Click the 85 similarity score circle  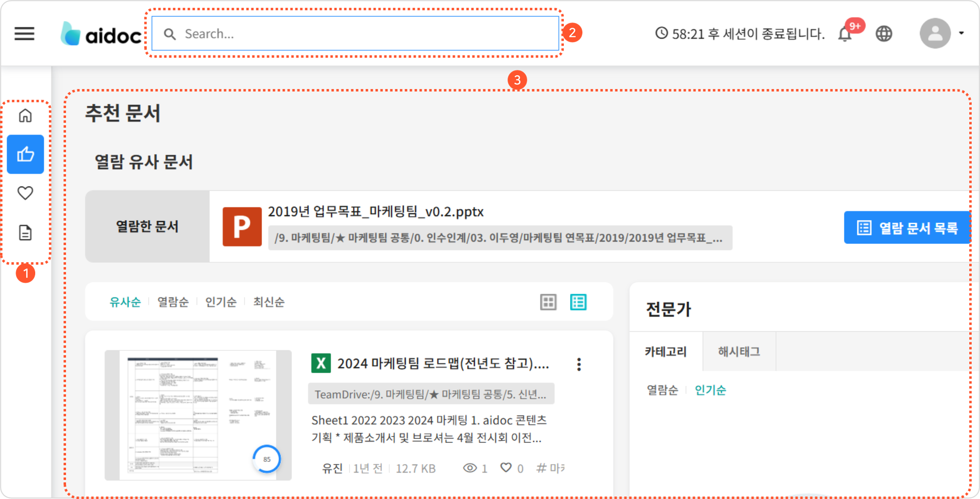pyautogui.click(x=267, y=459)
